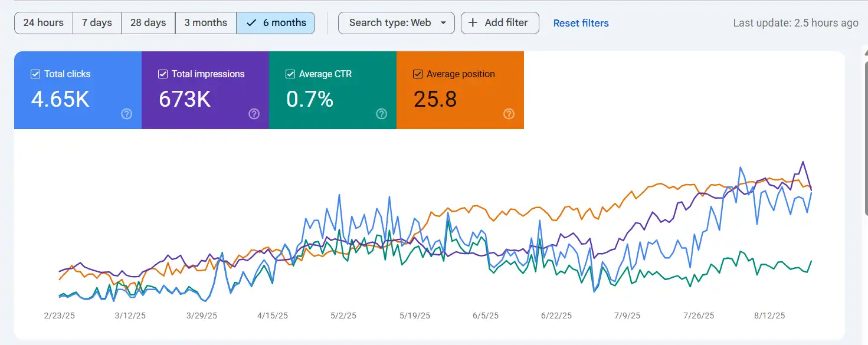The image size is (868, 345).
Task: Click checkmark icon on 6 months
Action: click(251, 23)
